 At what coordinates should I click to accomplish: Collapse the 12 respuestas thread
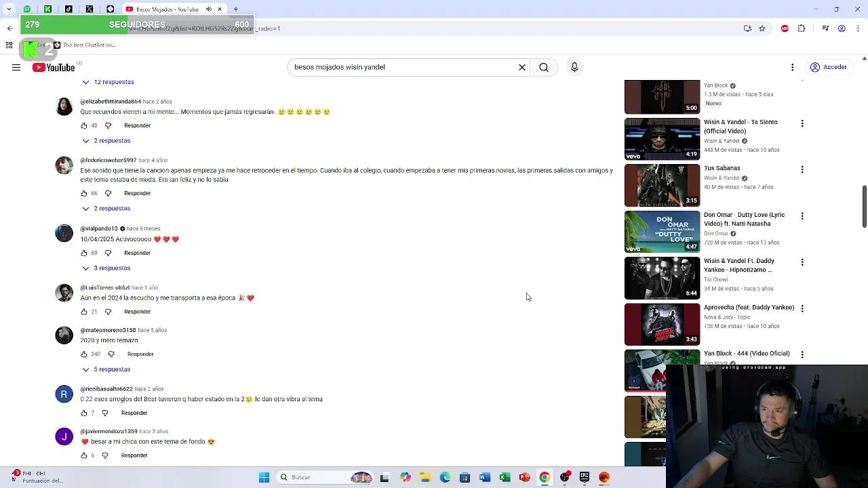tap(108, 82)
